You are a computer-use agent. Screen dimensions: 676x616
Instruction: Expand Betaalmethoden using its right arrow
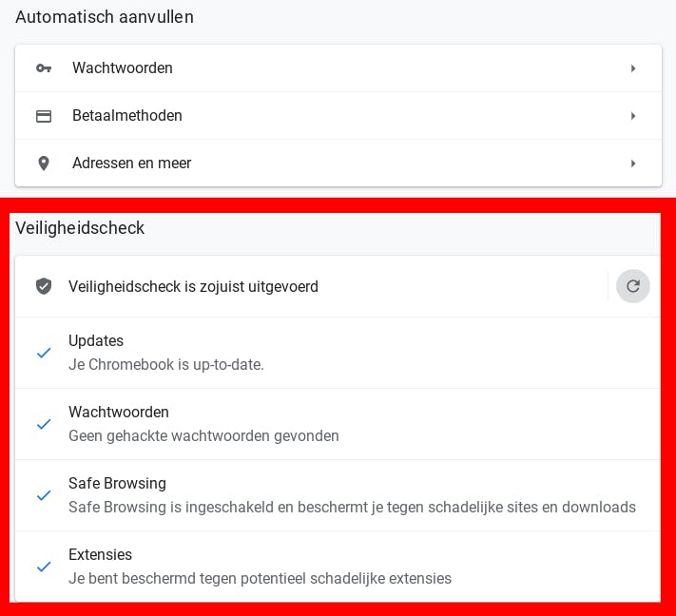coord(633,116)
